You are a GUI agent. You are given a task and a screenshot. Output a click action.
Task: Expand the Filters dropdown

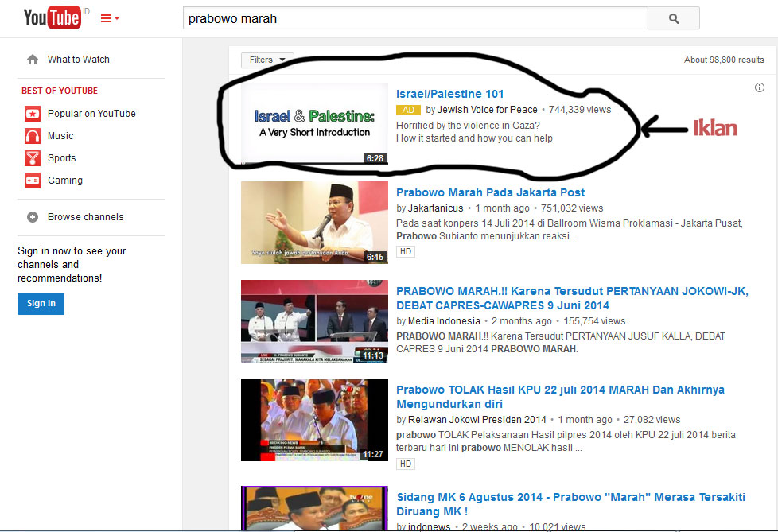(267, 60)
